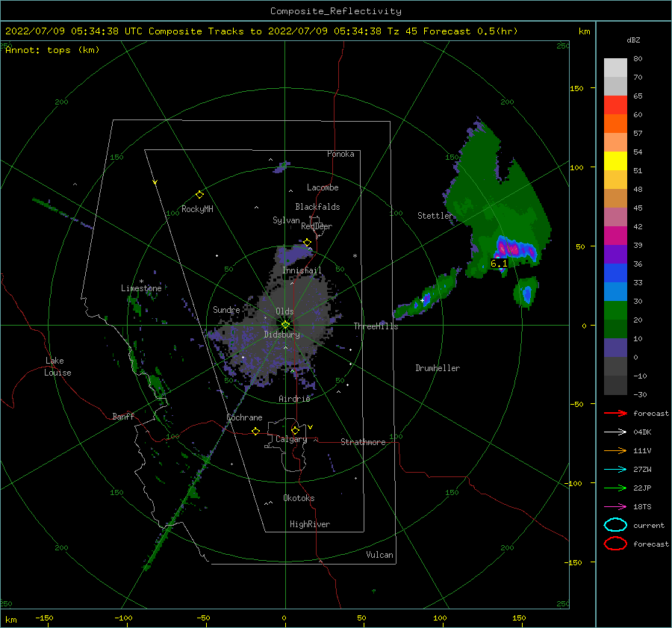672x628 pixels.
Task: Pick the green 22JP arrow legend icon
Action: 615,488
